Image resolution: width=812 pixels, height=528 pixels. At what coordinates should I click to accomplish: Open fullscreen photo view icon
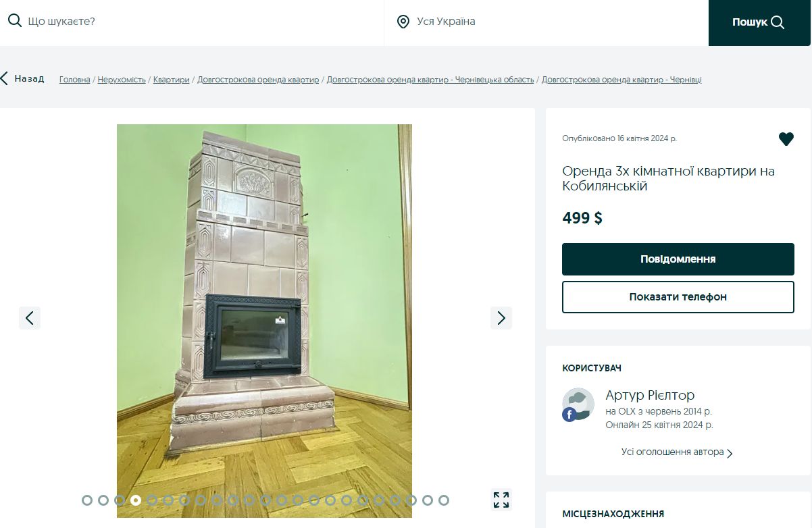tap(501, 500)
